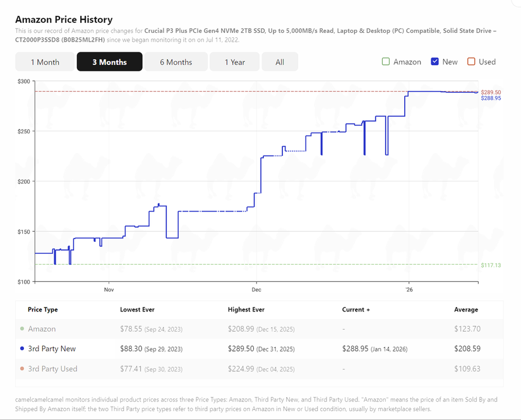Screen dimensions: 521x420
Task: Click the $288.95 blue current price label
Action: click(491, 99)
